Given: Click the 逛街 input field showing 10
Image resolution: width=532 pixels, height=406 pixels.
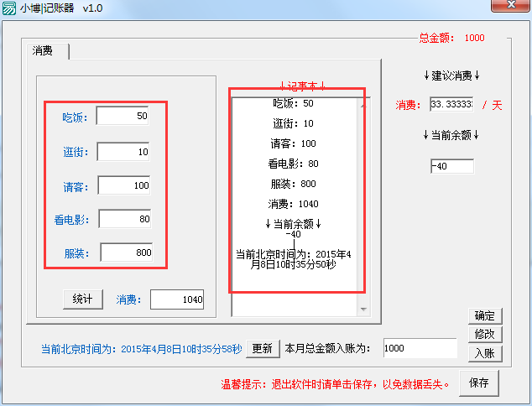Looking at the screenshot, I should 123,152.
